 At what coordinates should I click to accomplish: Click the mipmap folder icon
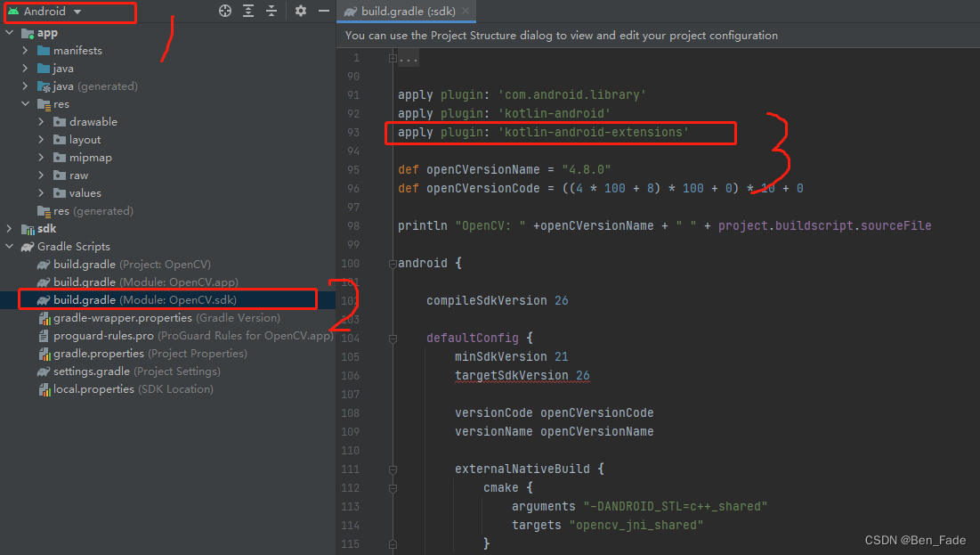click(x=60, y=157)
